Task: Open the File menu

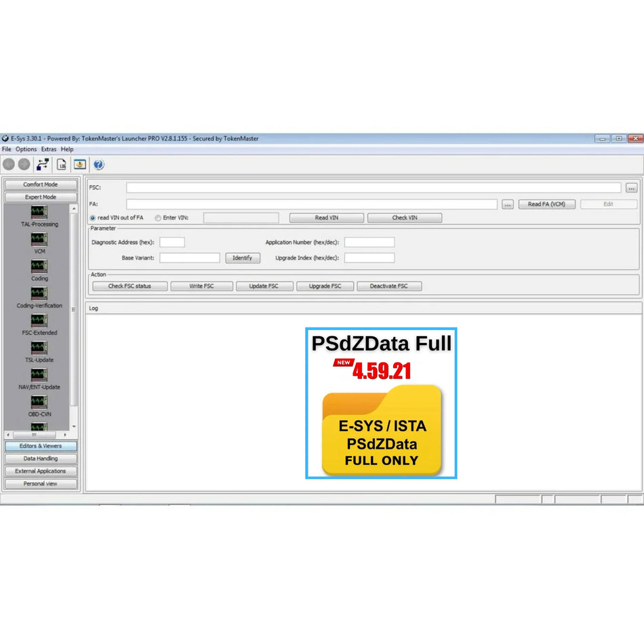Action: pos(7,149)
